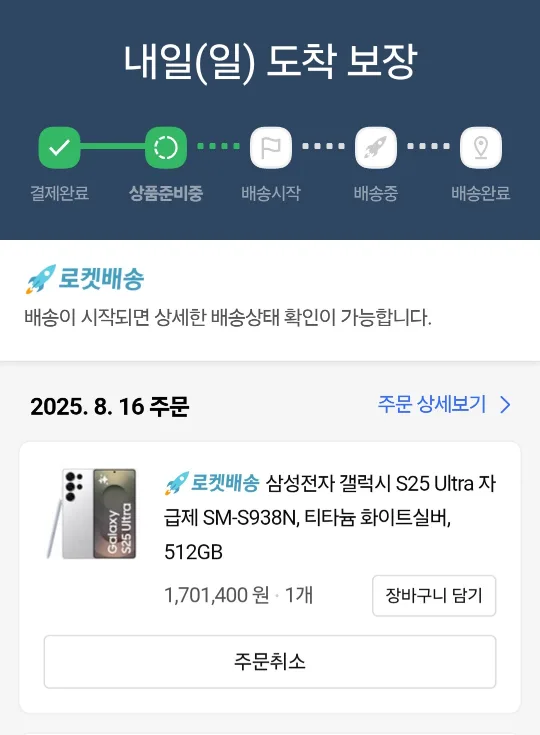
Task: Open the Galaxy S25 Ultra product thumbnail
Action: pos(92,514)
